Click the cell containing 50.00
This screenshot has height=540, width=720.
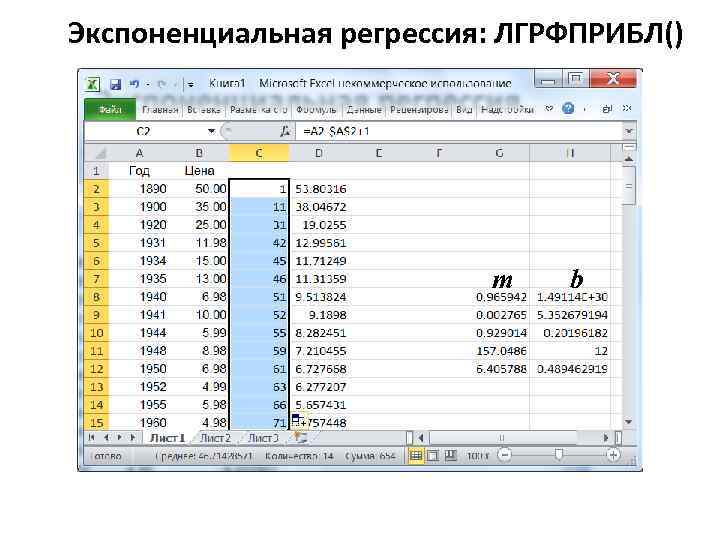[199, 189]
